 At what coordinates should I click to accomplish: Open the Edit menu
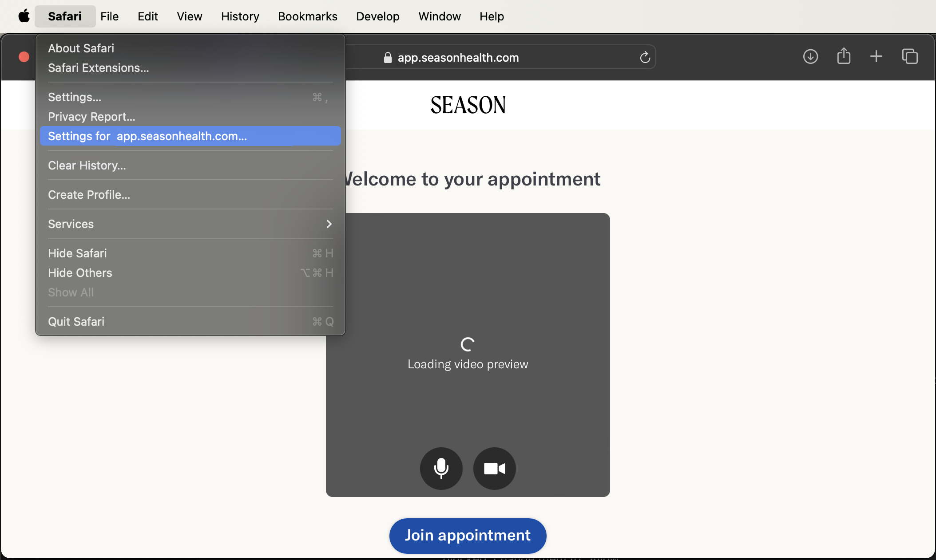click(147, 16)
